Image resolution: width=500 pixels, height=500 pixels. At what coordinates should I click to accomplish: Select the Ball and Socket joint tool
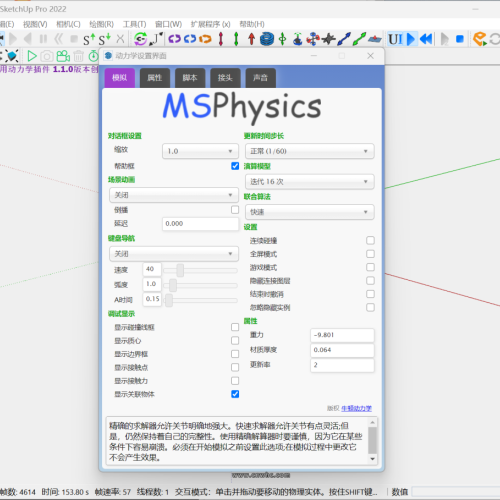(x=297, y=39)
